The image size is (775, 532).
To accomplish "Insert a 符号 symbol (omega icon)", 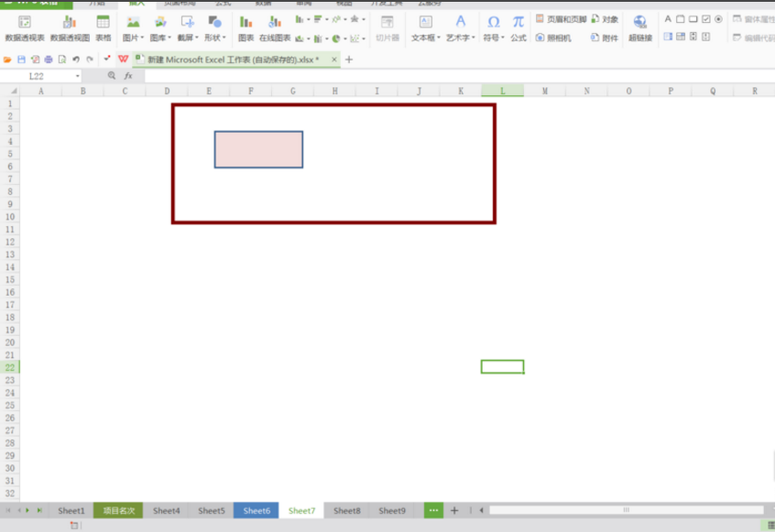I will (x=493, y=22).
